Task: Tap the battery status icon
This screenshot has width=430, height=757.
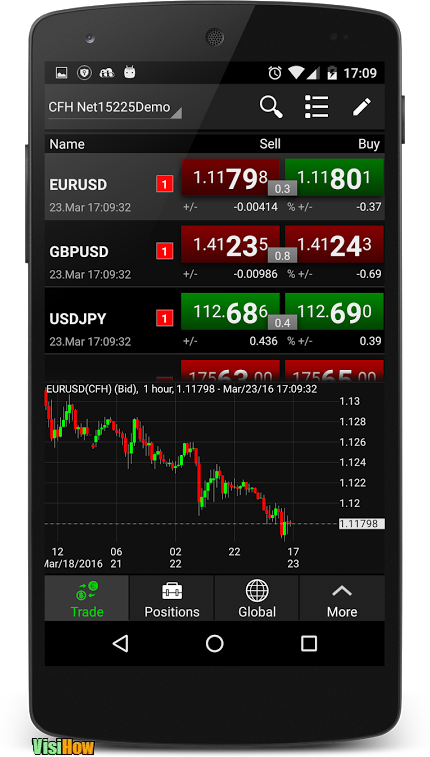Action: 332,73
